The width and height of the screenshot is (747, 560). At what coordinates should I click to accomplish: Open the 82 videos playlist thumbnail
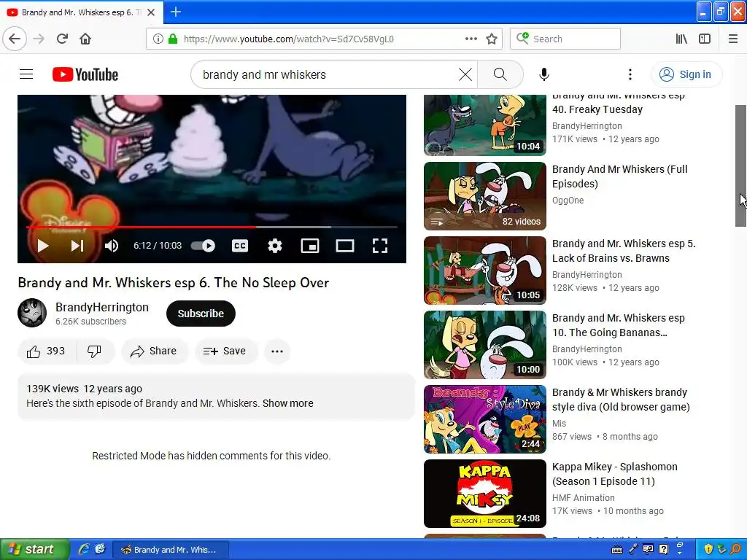pyautogui.click(x=485, y=196)
